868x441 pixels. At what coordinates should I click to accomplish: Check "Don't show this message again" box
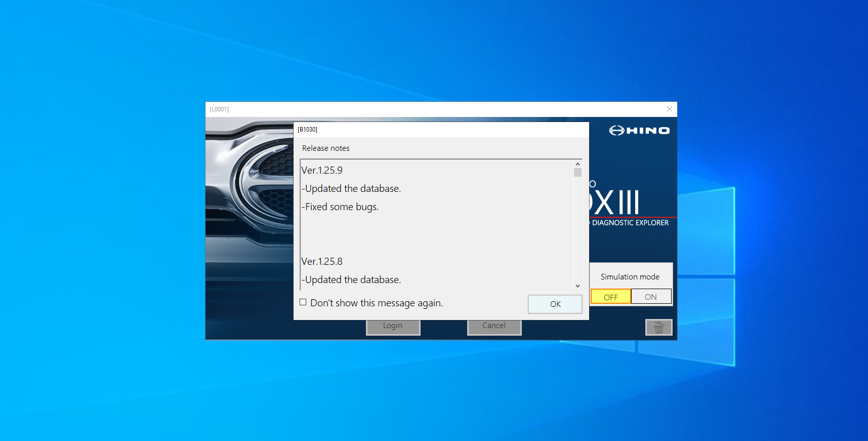click(x=303, y=302)
